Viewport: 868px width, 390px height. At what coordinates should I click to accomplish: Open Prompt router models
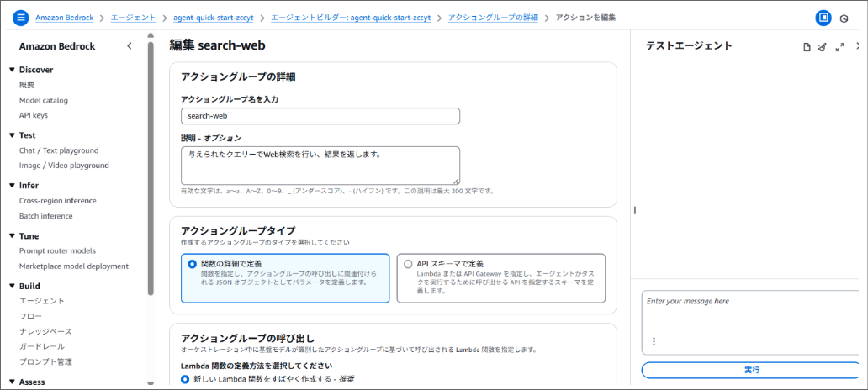click(57, 250)
